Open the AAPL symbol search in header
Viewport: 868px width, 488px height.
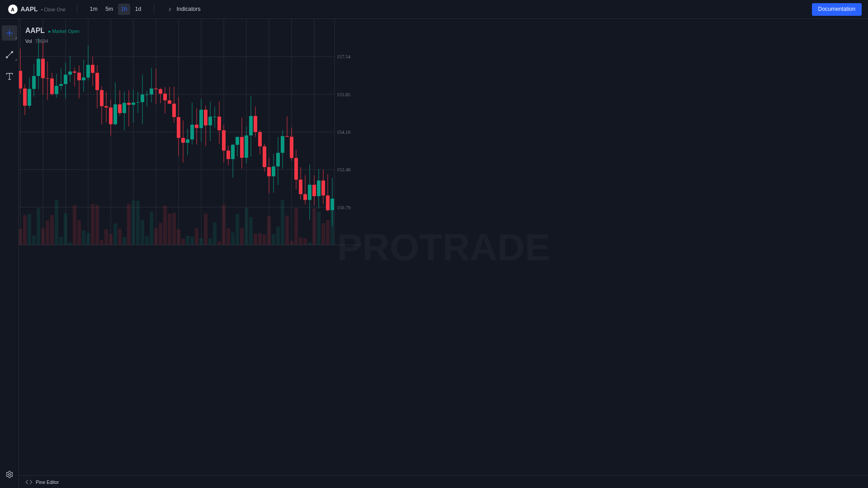[x=29, y=9]
